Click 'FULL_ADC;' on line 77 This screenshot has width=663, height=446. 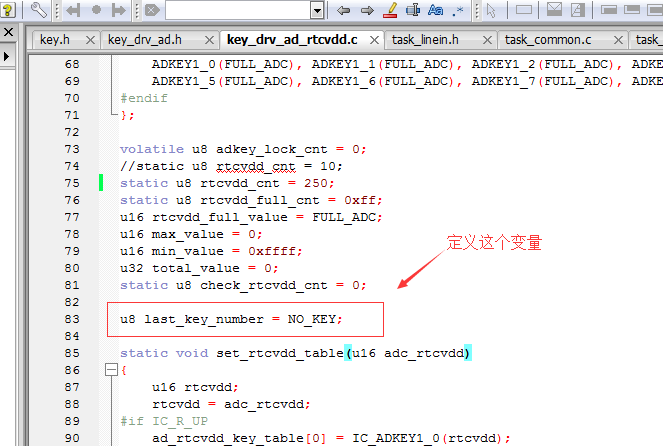click(347, 217)
